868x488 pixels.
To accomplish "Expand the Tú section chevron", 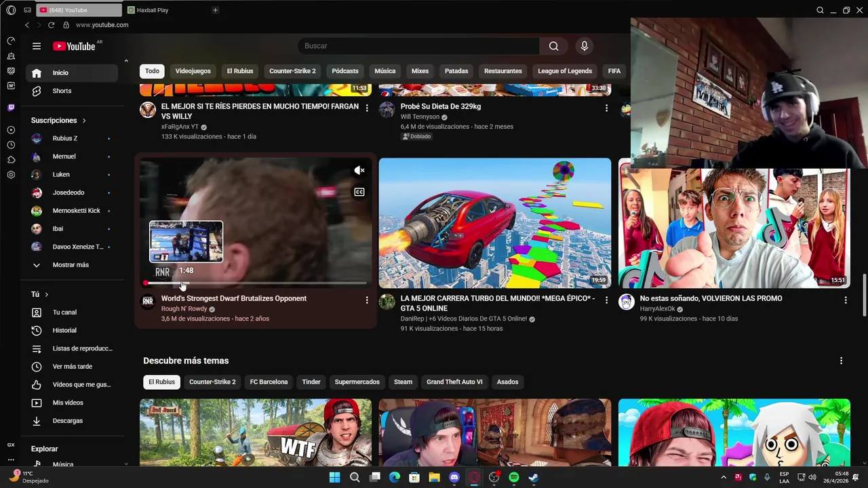I will point(46,295).
